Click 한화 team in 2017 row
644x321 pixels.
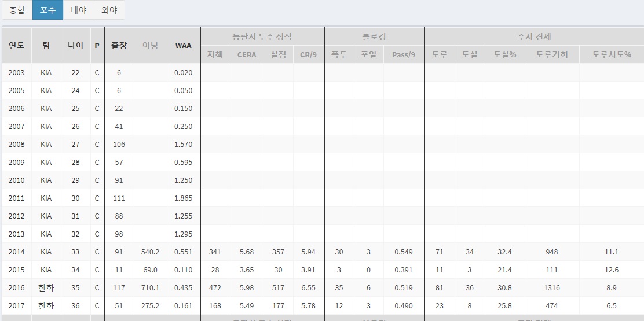click(46, 306)
